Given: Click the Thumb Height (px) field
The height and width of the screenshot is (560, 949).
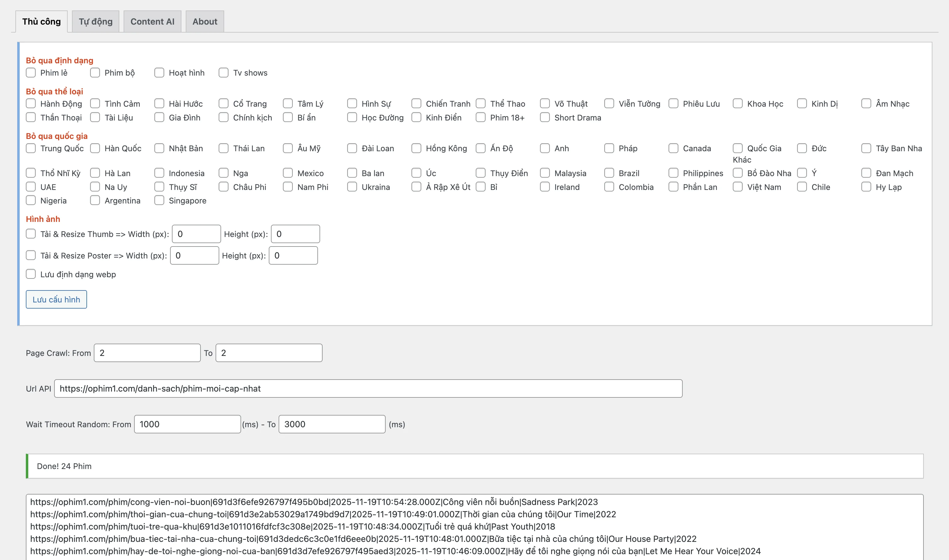Looking at the screenshot, I should coord(296,234).
